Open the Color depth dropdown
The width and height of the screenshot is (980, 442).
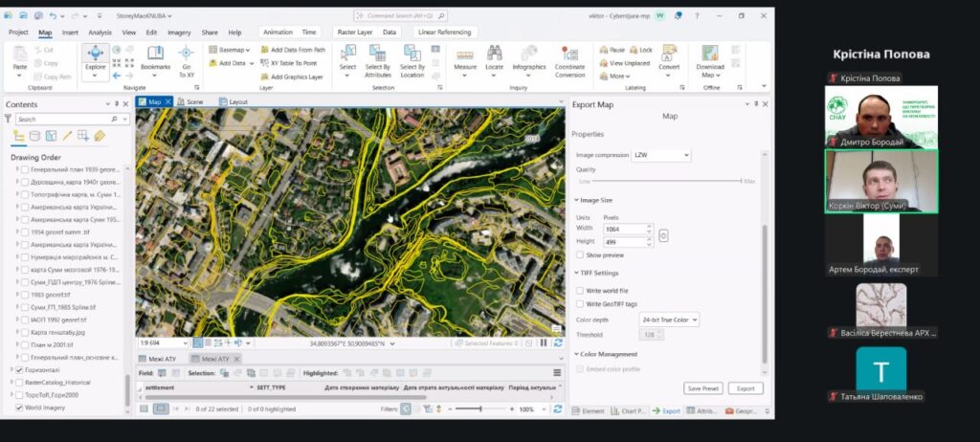[669, 319]
